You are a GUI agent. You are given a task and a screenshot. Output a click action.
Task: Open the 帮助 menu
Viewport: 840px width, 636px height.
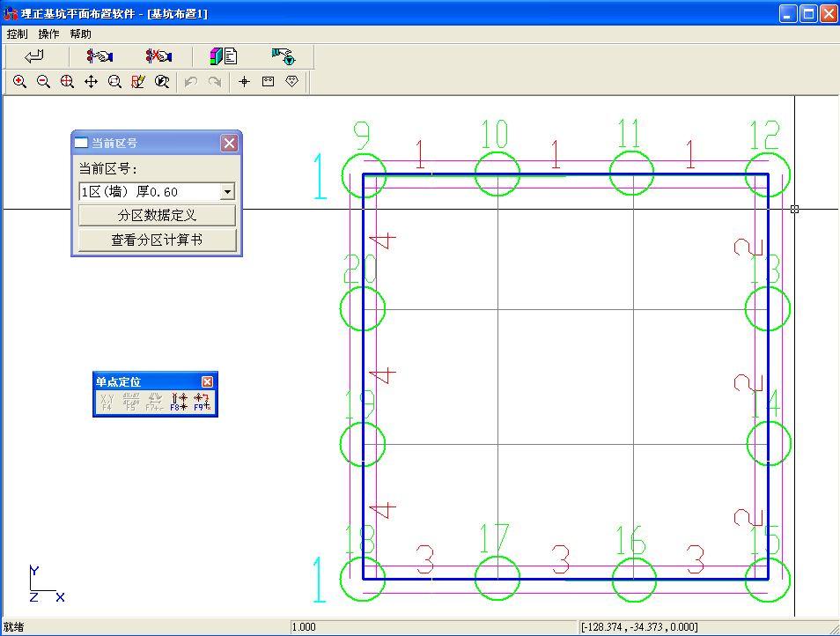tap(80, 33)
